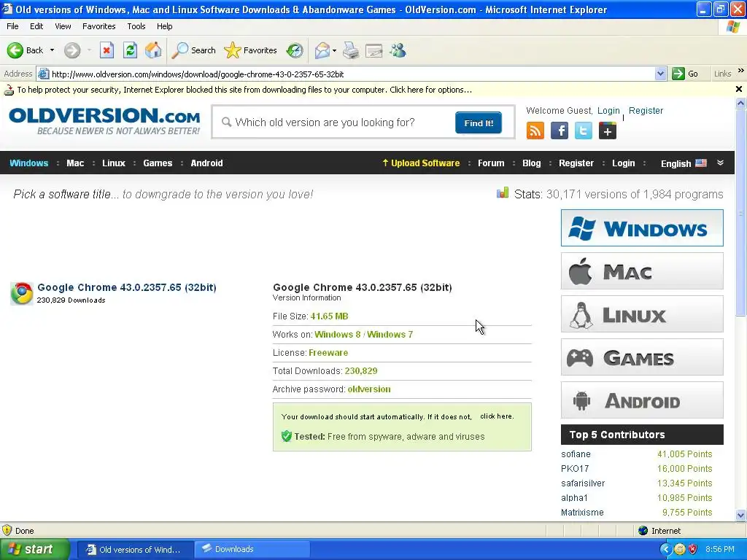Expand the Links toolbar chevron
The height and width of the screenshot is (560, 747).
coord(741,71)
